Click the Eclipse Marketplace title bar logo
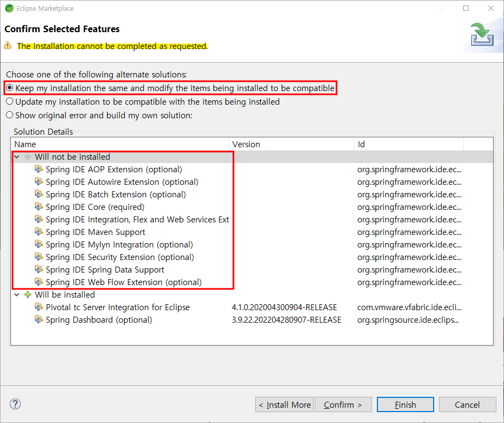The image size is (504, 423). click(9, 8)
